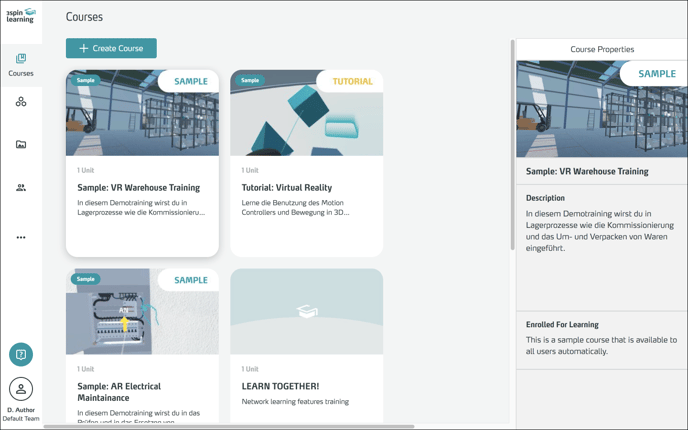Open the Courses section in sidebar
The width and height of the screenshot is (688, 430).
(x=21, y=65)
